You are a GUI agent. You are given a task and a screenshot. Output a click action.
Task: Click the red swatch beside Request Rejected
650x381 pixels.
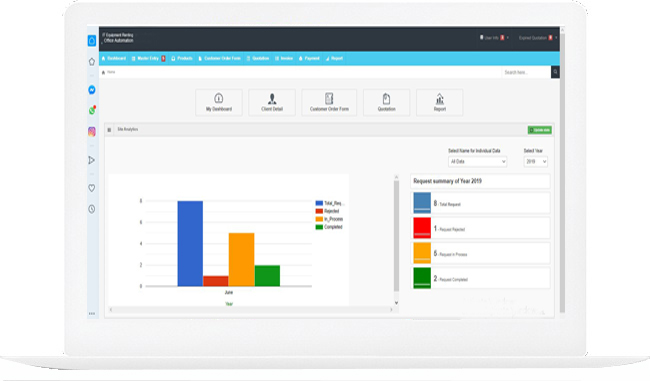pyautogui.click(x=422, y=228)
